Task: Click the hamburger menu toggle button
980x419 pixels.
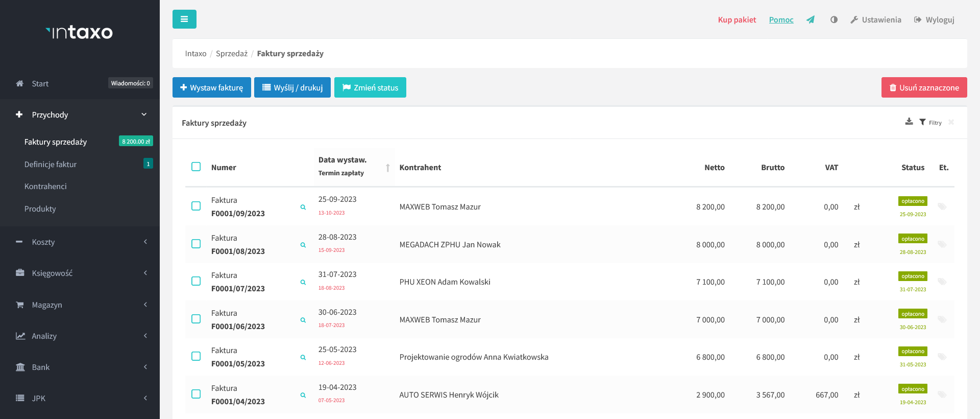Action: (184, 19)
